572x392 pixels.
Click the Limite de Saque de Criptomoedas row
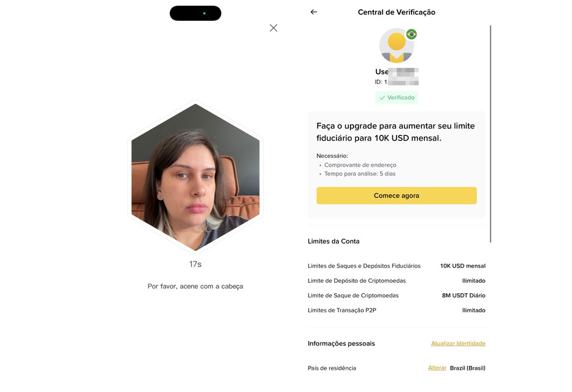[x=353, y=295]
